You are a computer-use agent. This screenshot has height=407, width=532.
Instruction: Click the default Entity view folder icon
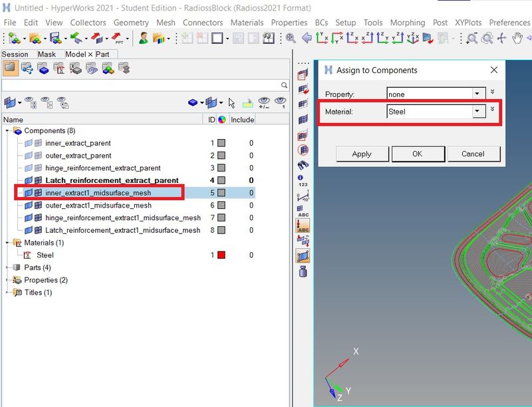[x=10, y=68]
